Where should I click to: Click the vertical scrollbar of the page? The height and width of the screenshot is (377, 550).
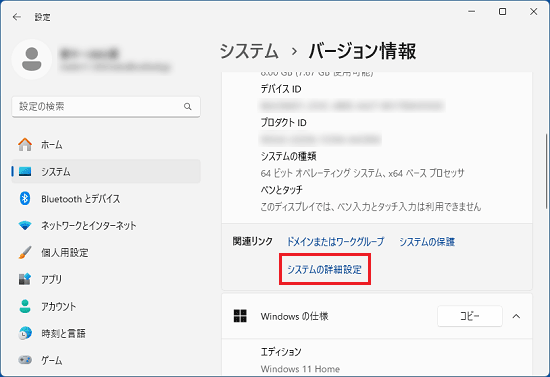click(x=546, y=171)
